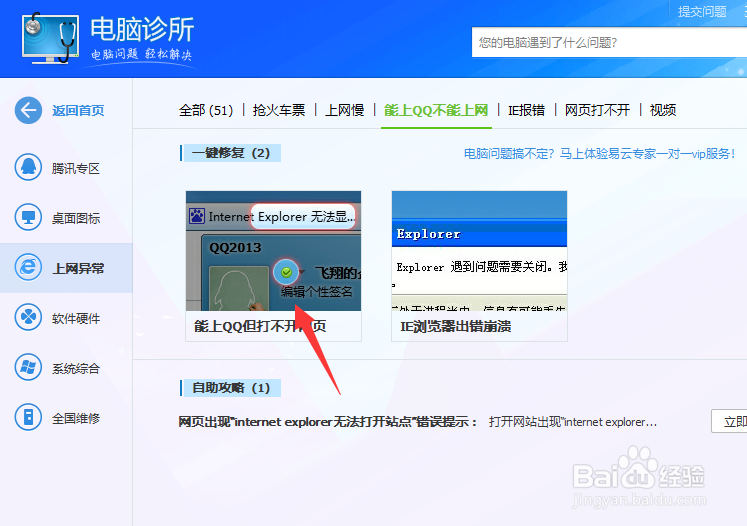Image resolution: width=747 pixels, height=526 pixels.
Task: Click the search box 您的电脑遇到了什么问题?
Action: [609, 42]
